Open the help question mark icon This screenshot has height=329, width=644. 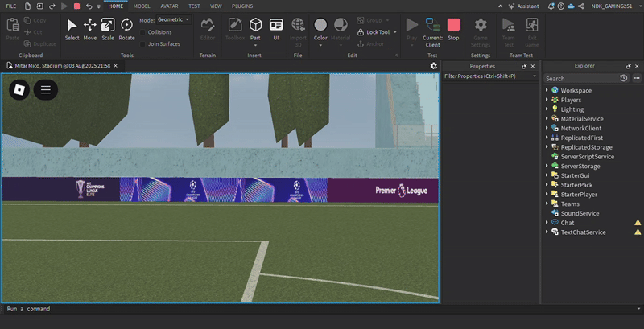561,6
